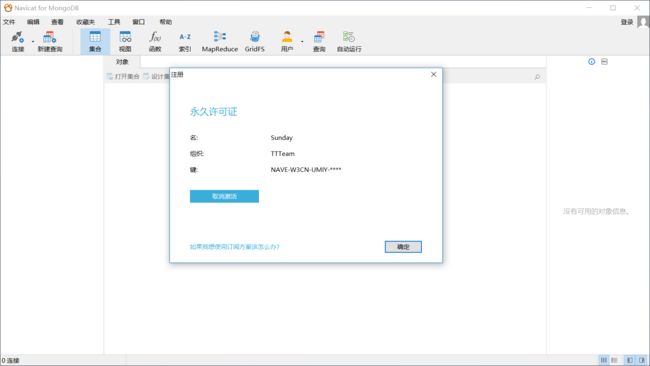The width and height of the screenshot is (650, 366).
Task: Open the Help (帮助) menu
Action: coord(165,22)
